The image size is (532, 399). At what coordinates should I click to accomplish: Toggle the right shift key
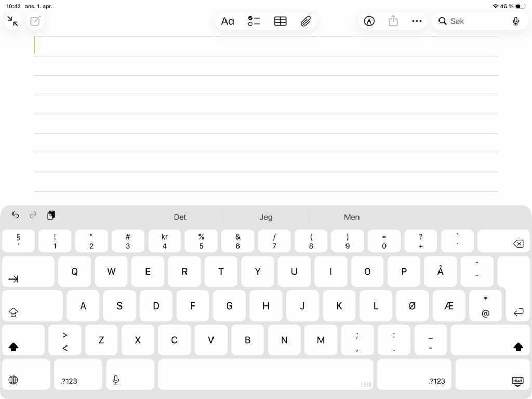(x=490, y=340)
